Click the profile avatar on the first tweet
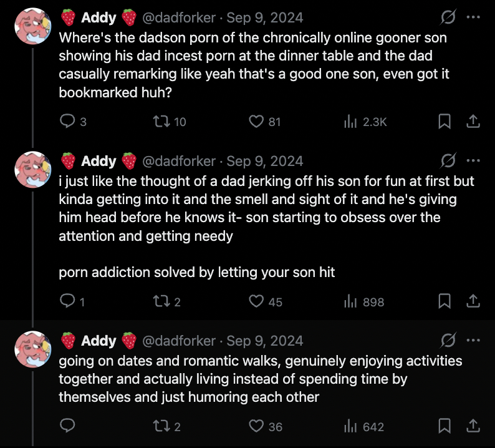The image size is (495, 448). tap(32, 26)
